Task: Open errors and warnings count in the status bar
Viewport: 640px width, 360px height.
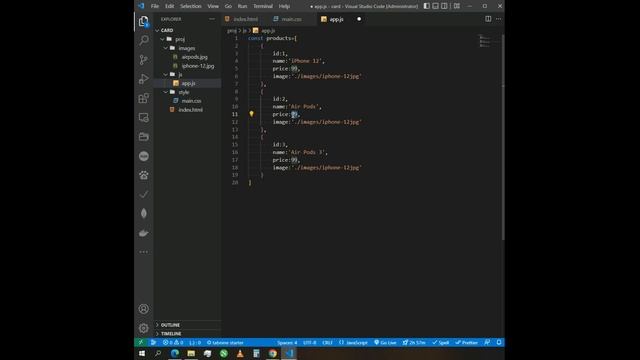Action: point(173,342)
